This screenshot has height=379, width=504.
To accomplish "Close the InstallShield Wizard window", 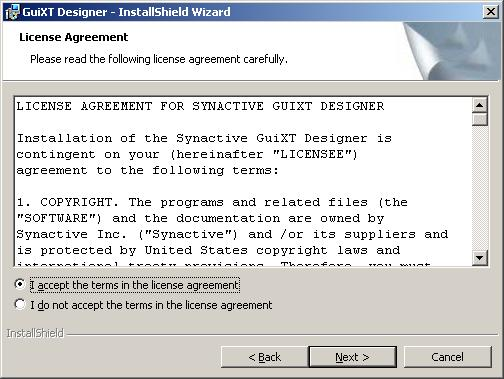I will 491,12.
